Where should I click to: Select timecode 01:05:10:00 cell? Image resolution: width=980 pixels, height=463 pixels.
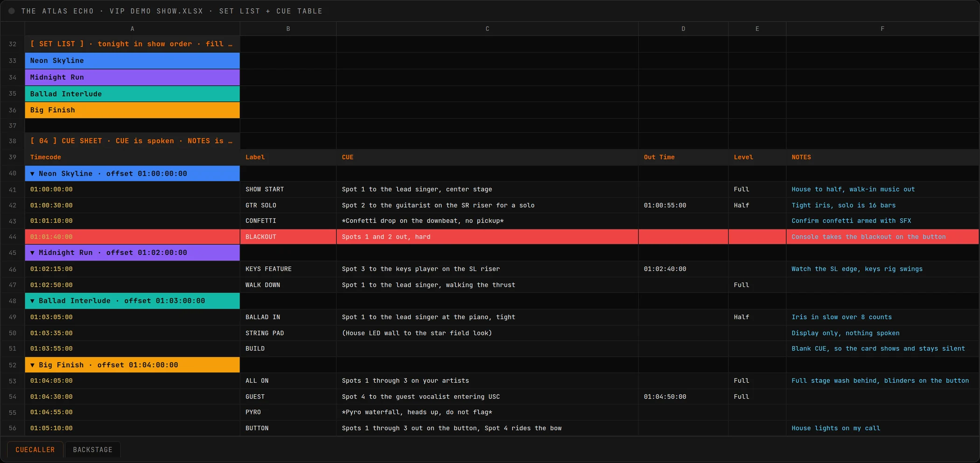133,428
